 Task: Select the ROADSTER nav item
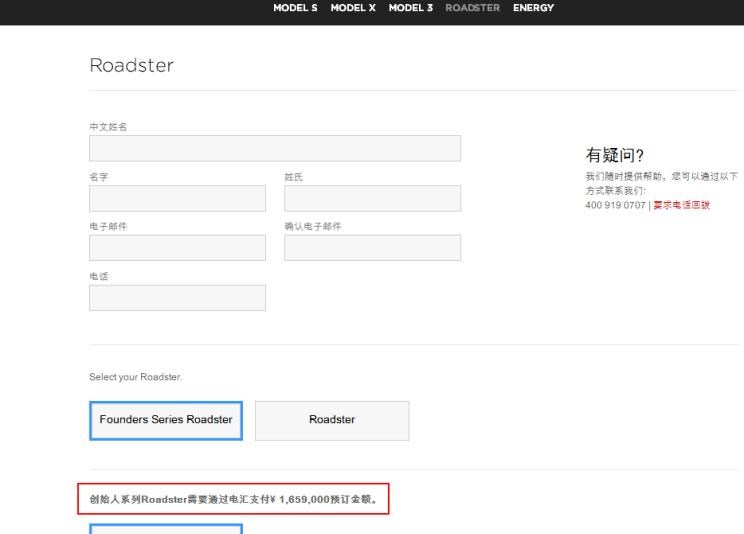473,8
